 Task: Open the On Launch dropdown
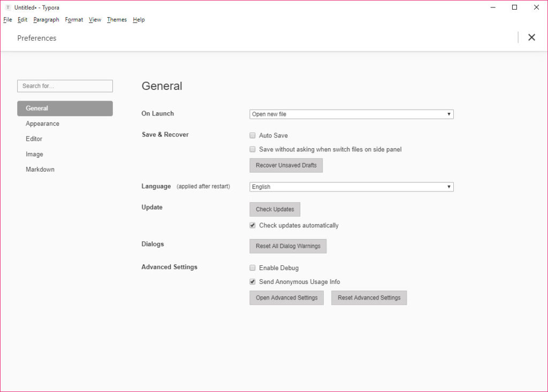tap(351, 114)
